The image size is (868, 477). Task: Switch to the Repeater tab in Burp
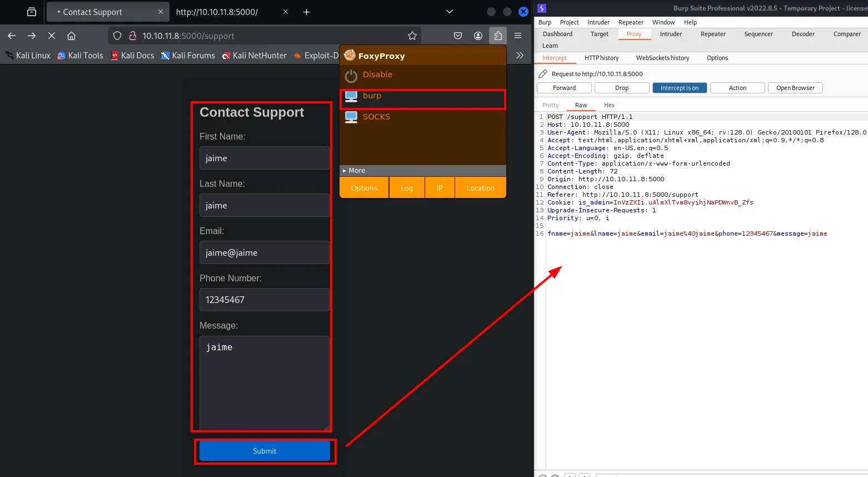coord(713,34)
